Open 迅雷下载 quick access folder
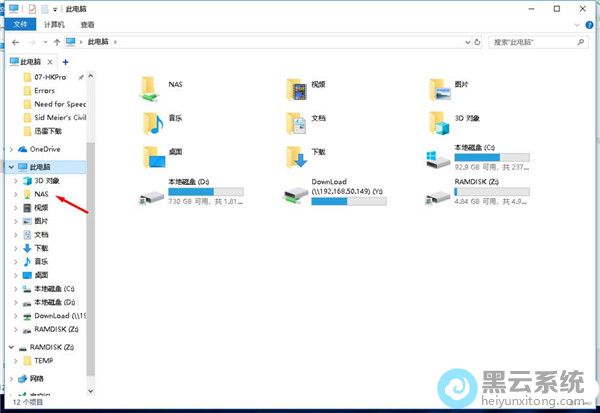 tap(43, 131)
